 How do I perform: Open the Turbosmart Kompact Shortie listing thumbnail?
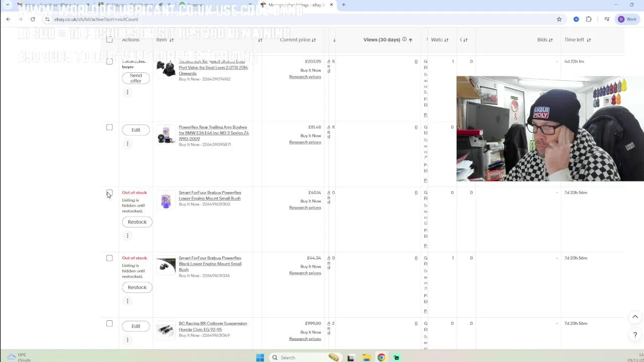click(x=166, y=69)
